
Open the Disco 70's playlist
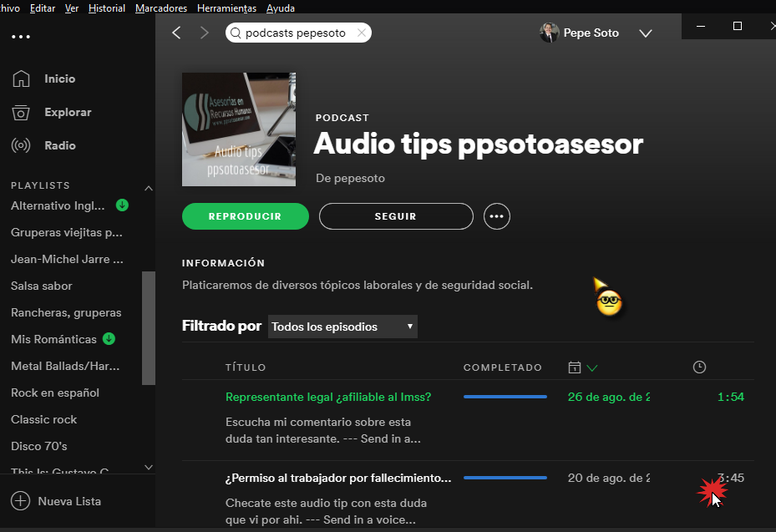pos(39,446)
